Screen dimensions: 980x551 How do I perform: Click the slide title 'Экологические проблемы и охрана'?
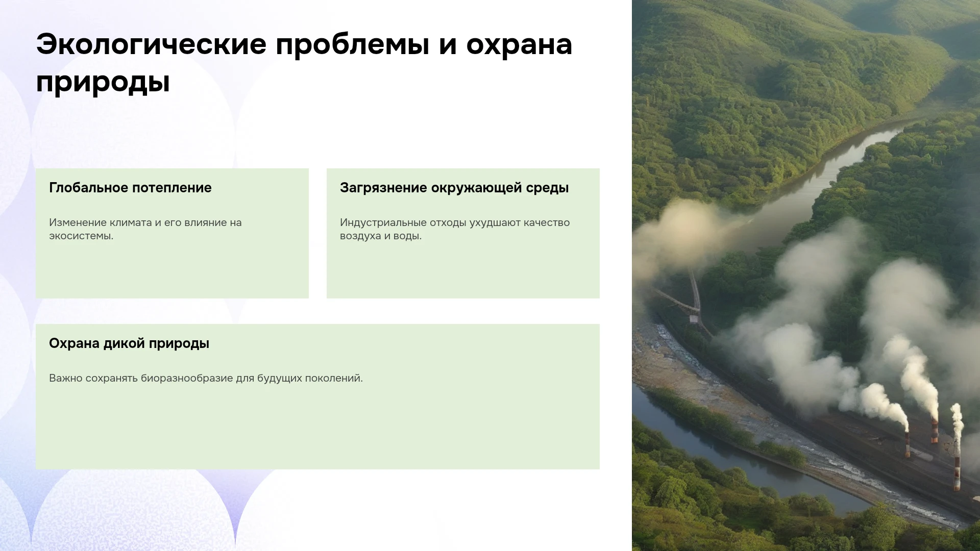point(304,44)
